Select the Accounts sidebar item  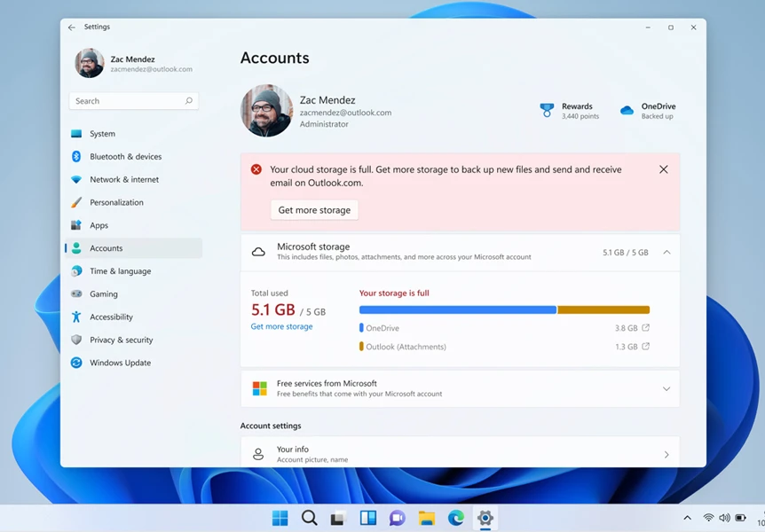coord(134,248)
